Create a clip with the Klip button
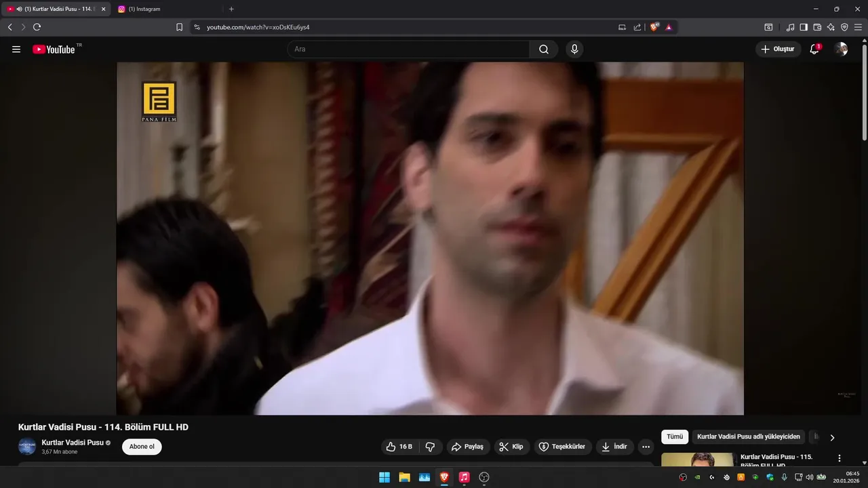Image resolution: width=868 pixels, height=488 pixels. [x=511, y=447]
